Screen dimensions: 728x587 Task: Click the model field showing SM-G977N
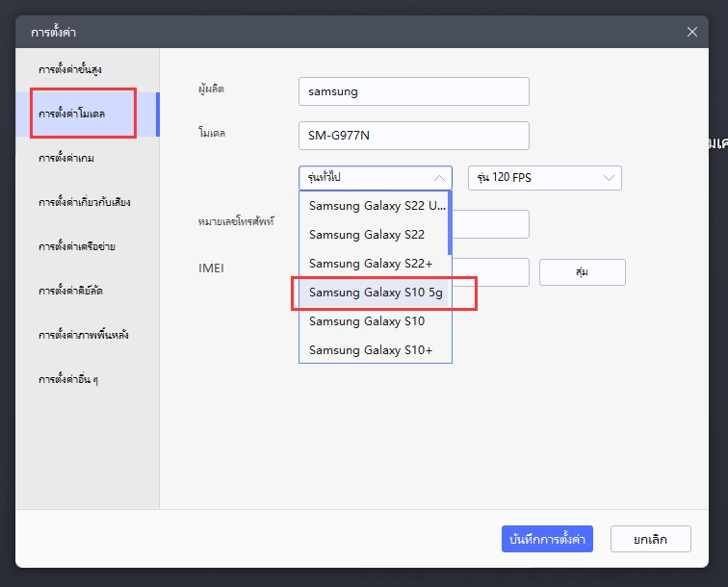tap(414, 136)
